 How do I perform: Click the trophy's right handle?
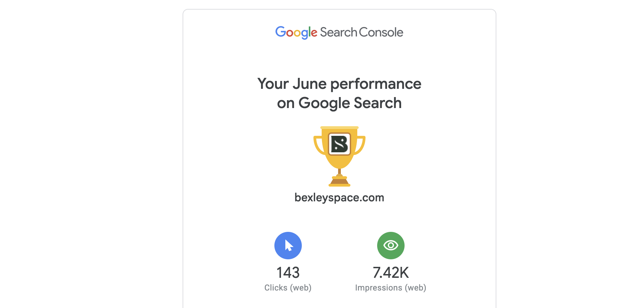361,145
